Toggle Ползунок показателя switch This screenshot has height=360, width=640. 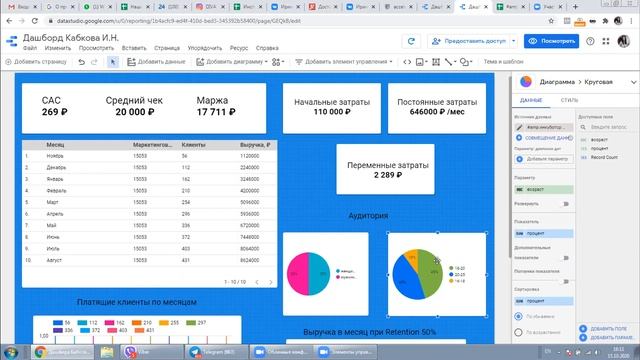[x=566, y=281]
